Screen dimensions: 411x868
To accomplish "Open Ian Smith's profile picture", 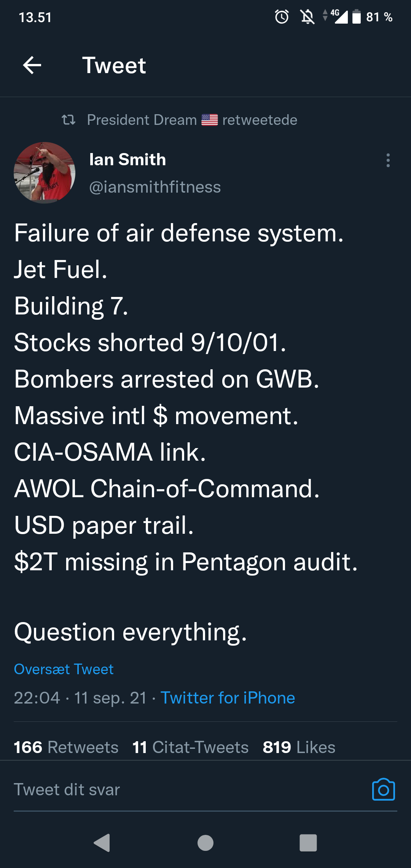I will click(44, 172).
